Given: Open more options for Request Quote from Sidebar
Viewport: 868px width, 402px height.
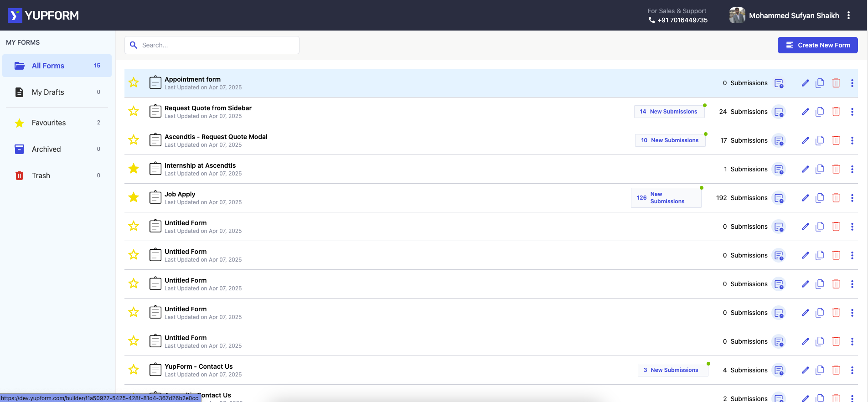Looking at the screenshot, I should pyautogui.click(x=852, y=112).
